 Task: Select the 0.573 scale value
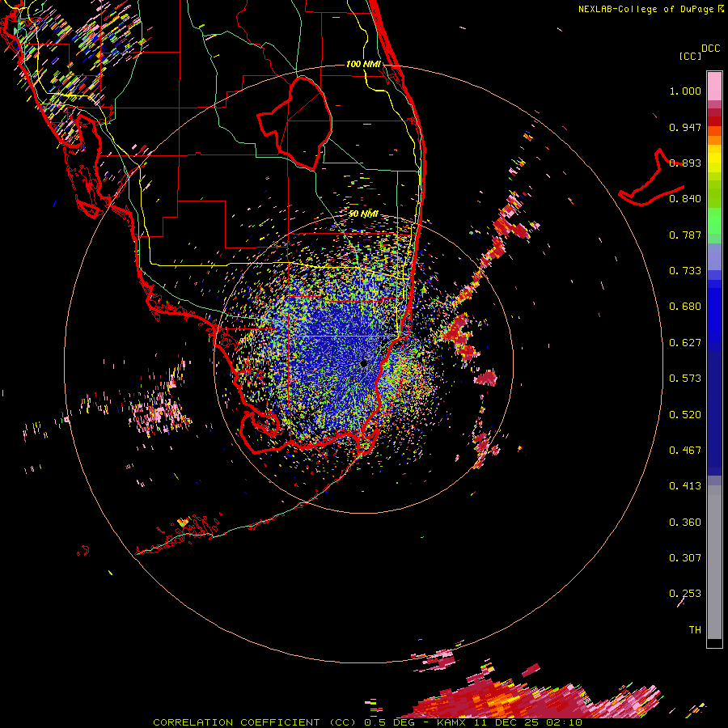(685, 379)
